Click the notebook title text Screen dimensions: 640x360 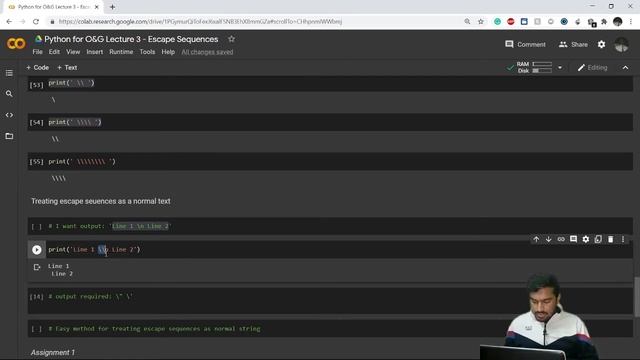coord(131,39)
